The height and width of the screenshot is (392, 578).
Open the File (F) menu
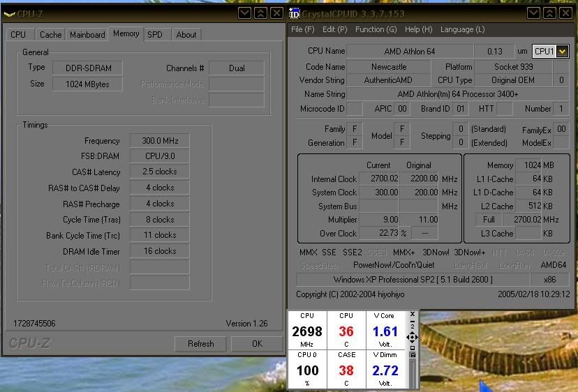[303, 29]
